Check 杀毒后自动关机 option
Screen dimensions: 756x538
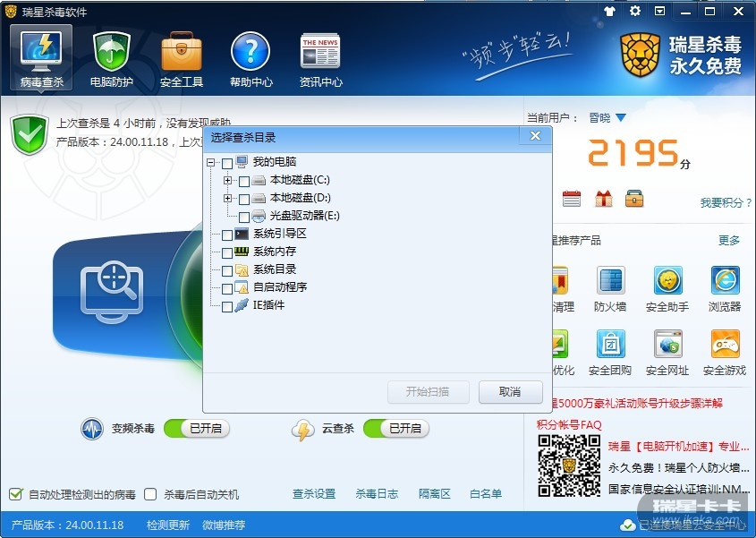150,494
